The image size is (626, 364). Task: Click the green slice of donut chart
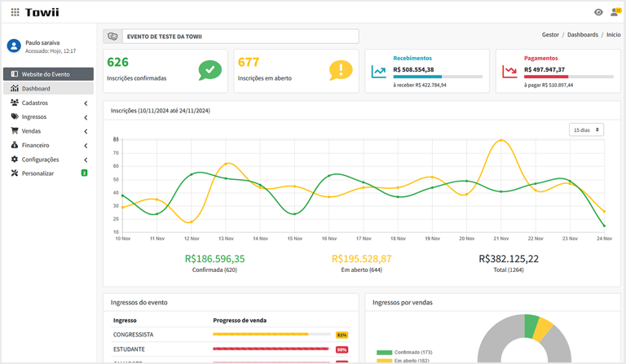(531, 326)
